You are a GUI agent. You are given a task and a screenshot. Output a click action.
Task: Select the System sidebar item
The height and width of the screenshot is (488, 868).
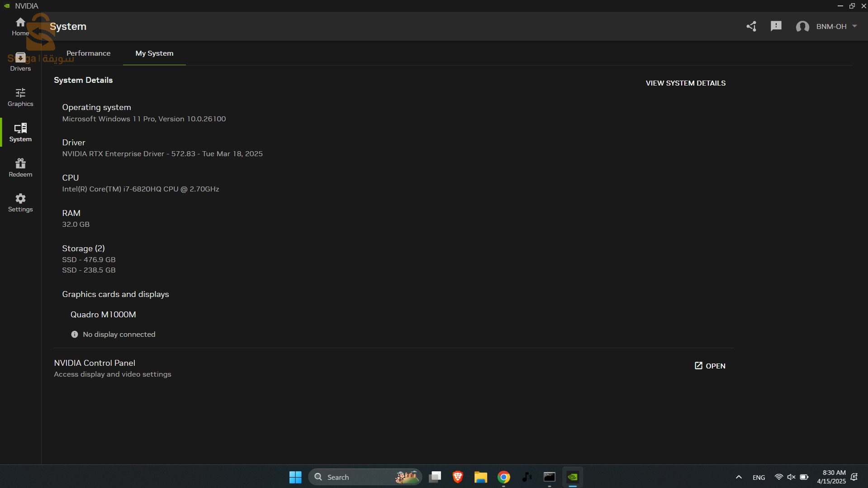click(x=20, y=133)
